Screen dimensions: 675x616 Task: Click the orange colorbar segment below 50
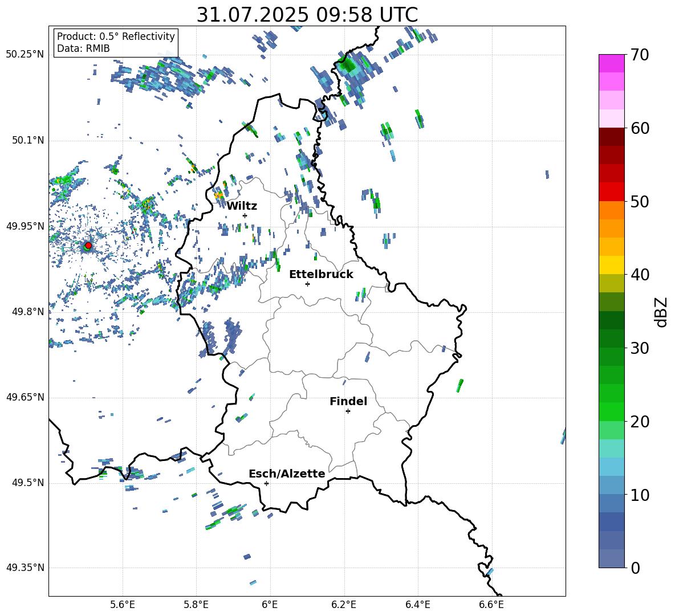pos(612,210)
